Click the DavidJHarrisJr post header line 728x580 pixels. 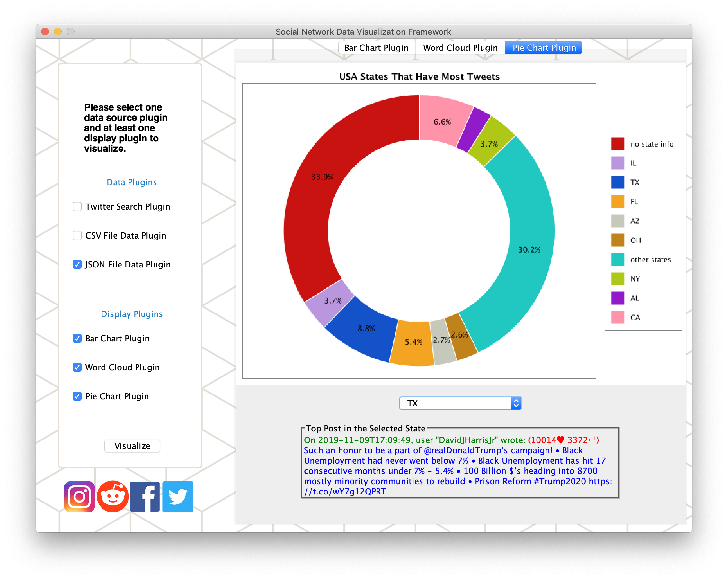point(451,440)
